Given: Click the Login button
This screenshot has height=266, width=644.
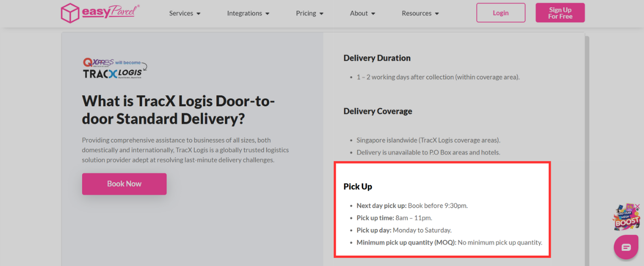Looking at the screenshot, I should [501, 13].
